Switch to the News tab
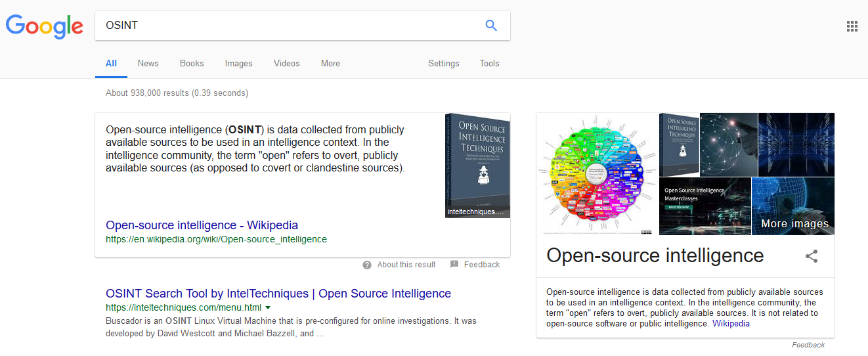 148,64
